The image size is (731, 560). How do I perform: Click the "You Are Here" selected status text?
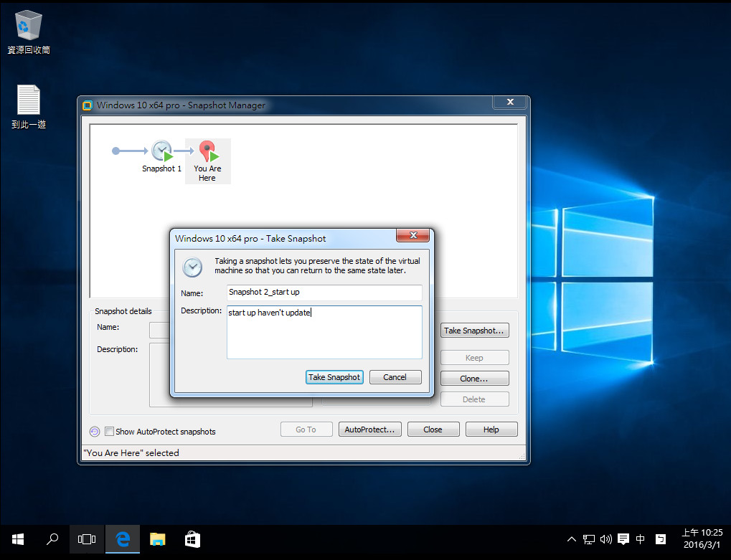tap(131, 453)
